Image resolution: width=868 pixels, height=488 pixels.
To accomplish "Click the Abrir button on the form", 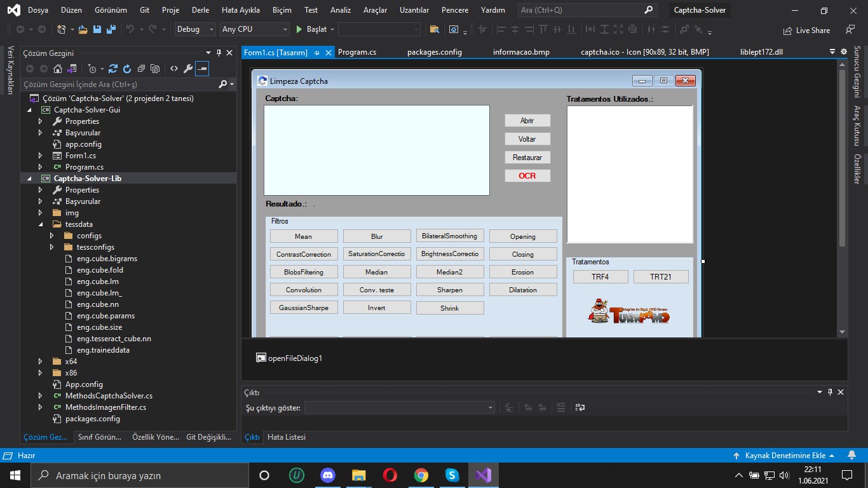I will pyautogui.click(x=527, y=121).
